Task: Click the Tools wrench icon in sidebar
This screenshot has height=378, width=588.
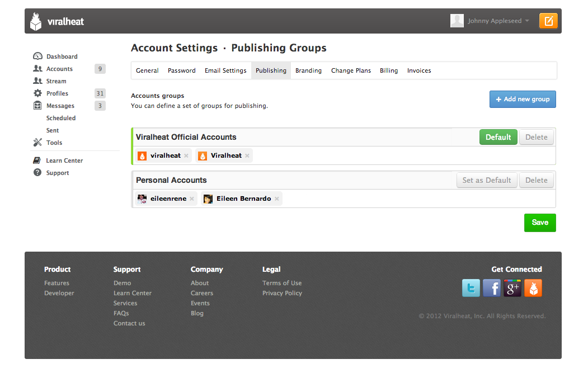Action: click(x=37, y=142)
